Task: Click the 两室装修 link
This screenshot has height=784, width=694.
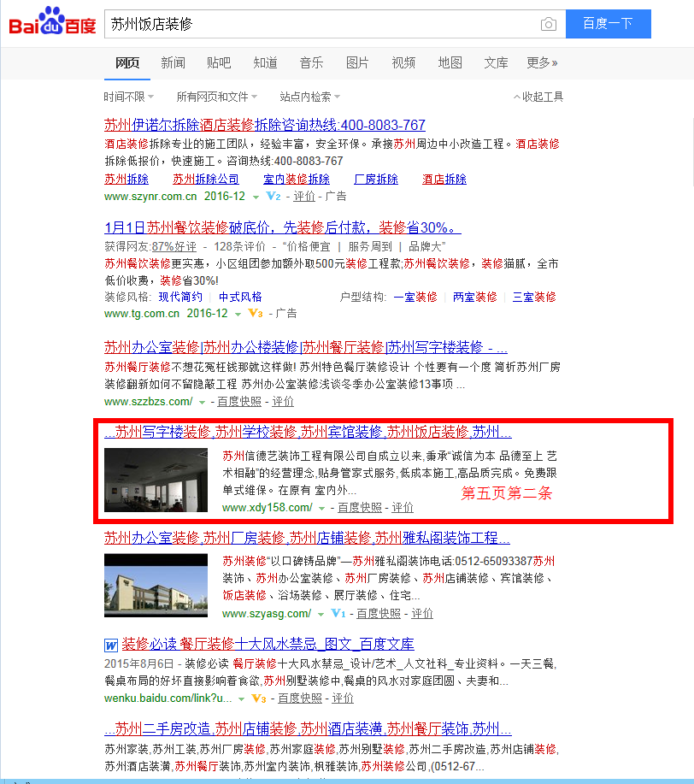Action: [475, 297]
